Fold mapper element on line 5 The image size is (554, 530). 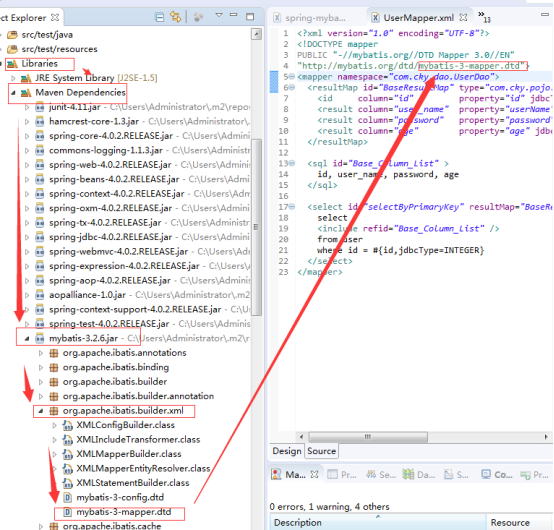(x=292, y=77)
